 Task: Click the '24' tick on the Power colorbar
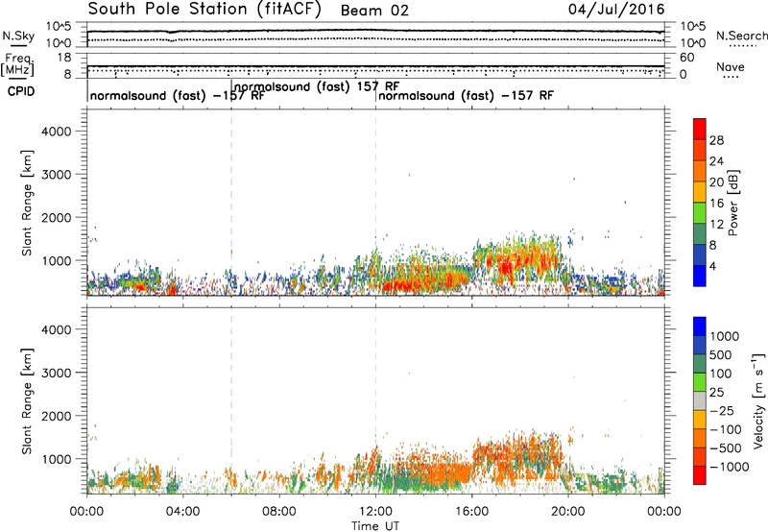pyautogui.click(x=716, y=161)
